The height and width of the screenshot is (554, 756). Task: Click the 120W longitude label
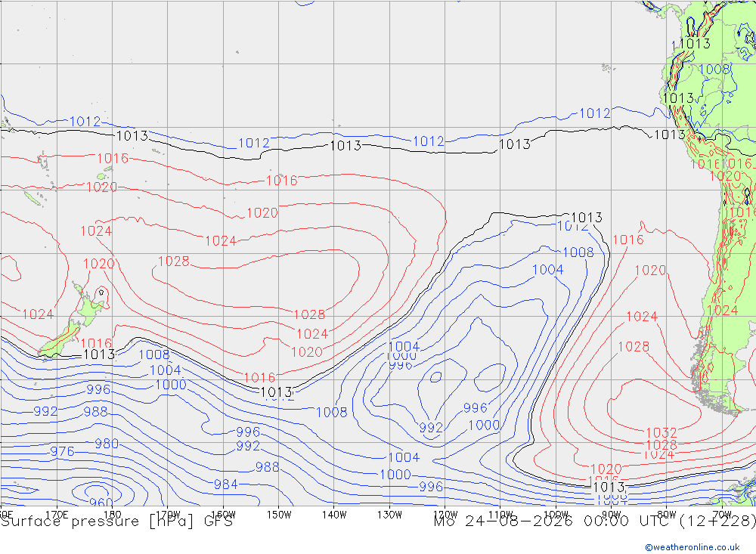point(445,515)
